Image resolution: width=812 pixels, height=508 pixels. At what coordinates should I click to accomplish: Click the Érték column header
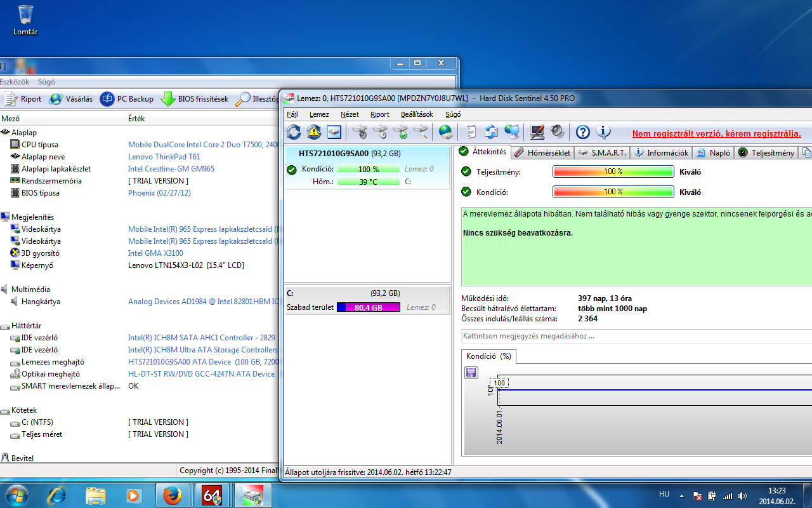(x=202, y=119)
